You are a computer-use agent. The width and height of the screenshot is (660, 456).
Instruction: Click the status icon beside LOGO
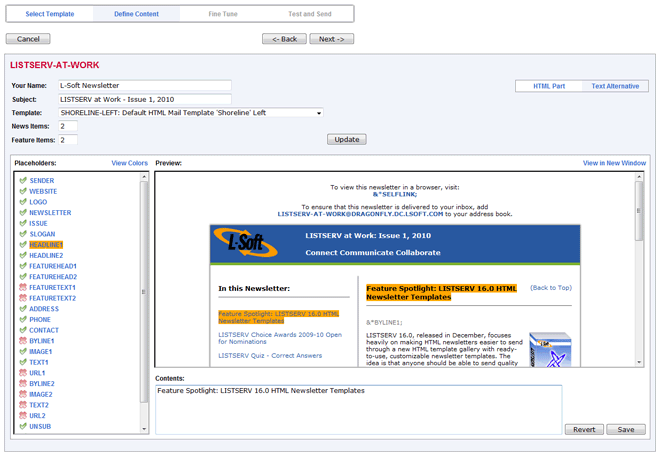(x=23, y=202)
